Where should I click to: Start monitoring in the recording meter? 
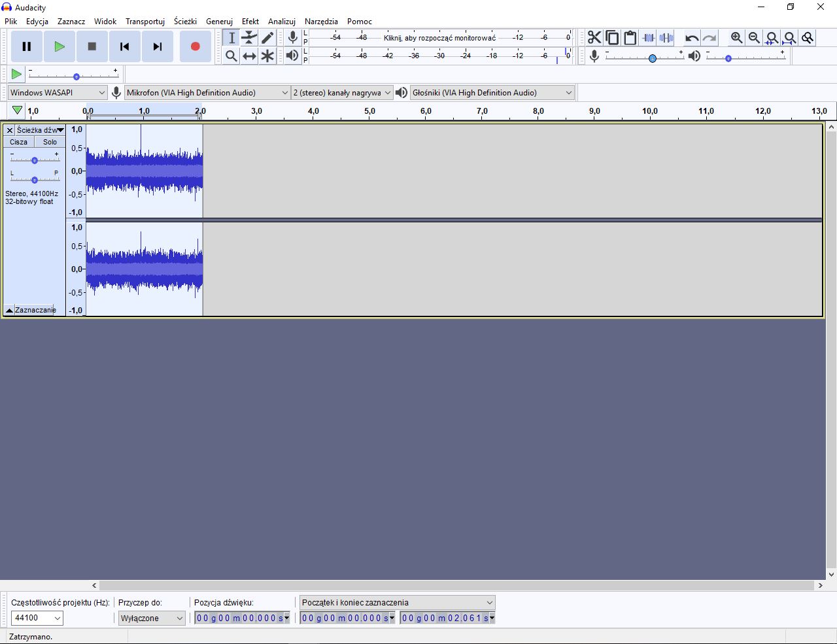tap(439, 37)
